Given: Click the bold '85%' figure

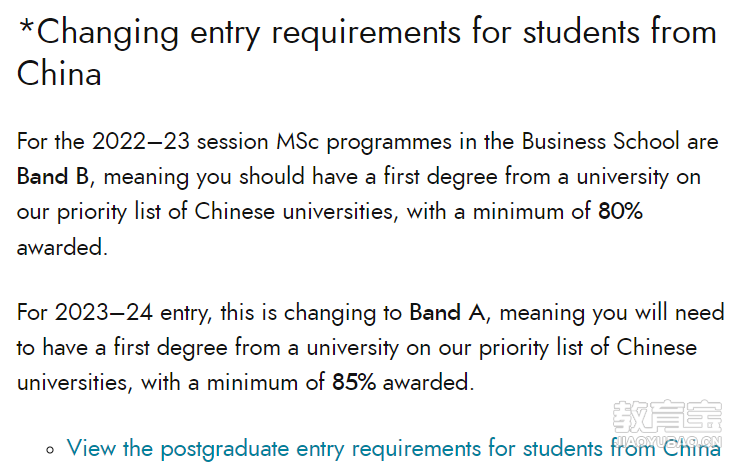Looking at the screenshot, I should pos(354,382).
